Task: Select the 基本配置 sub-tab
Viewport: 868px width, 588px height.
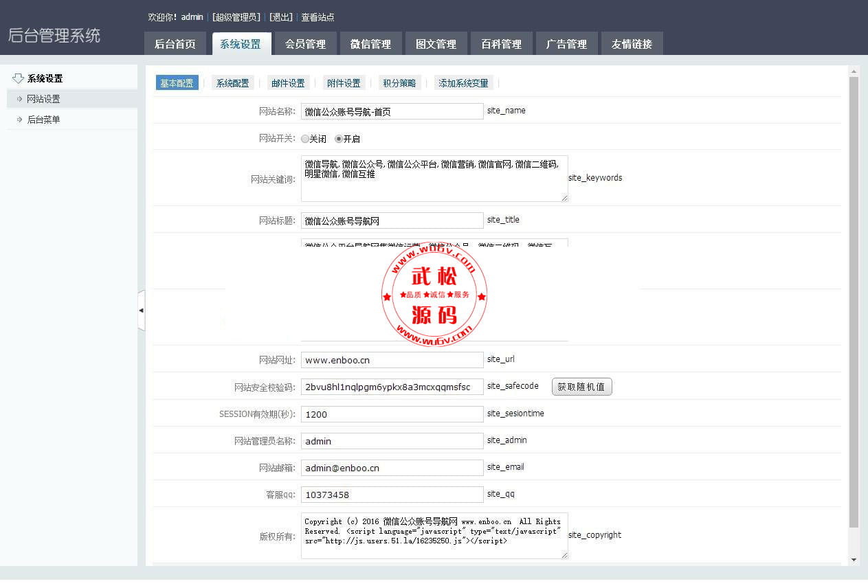Action: (x=177, y=83)
